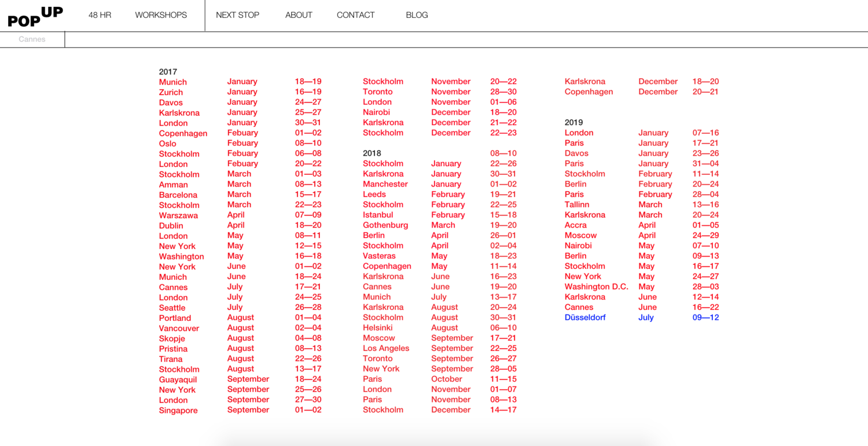
Task: Open Washington D.C. May entry
Action: (642, 287)
